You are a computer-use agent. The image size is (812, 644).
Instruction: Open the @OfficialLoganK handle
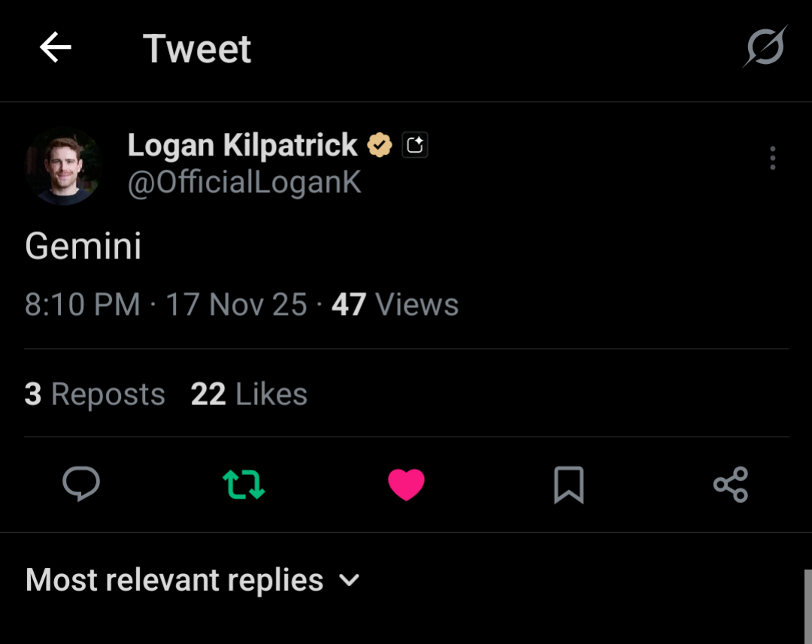[244, 183]
